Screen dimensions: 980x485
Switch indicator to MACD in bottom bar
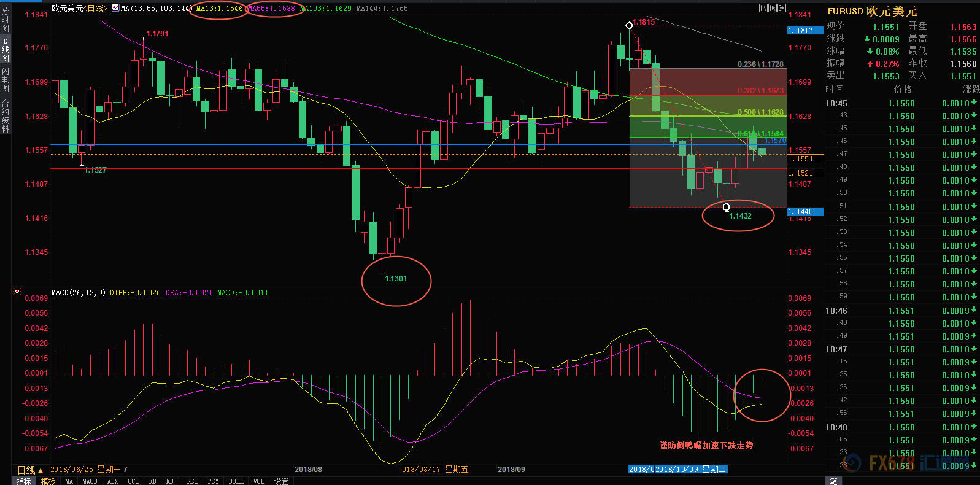tap(90, 481)
